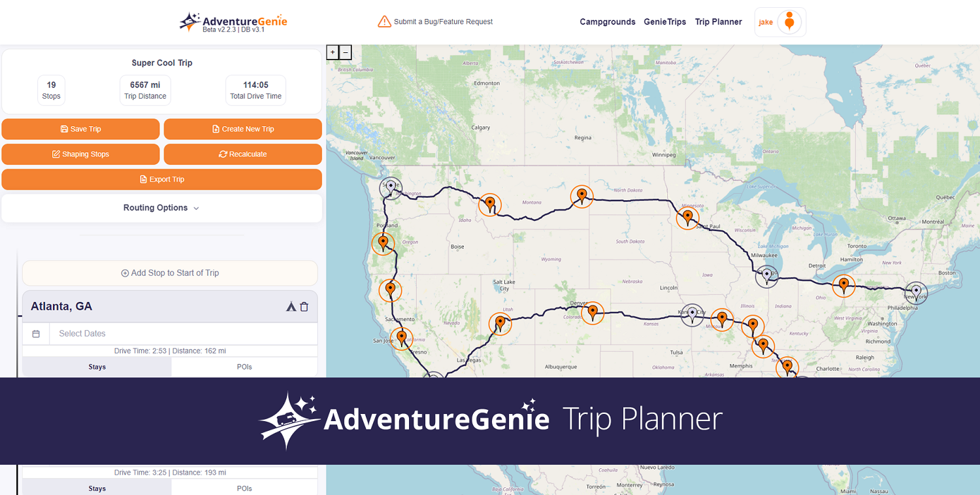
Task: Zoom out using the map minus control
Action: click(x=345, y=52)
